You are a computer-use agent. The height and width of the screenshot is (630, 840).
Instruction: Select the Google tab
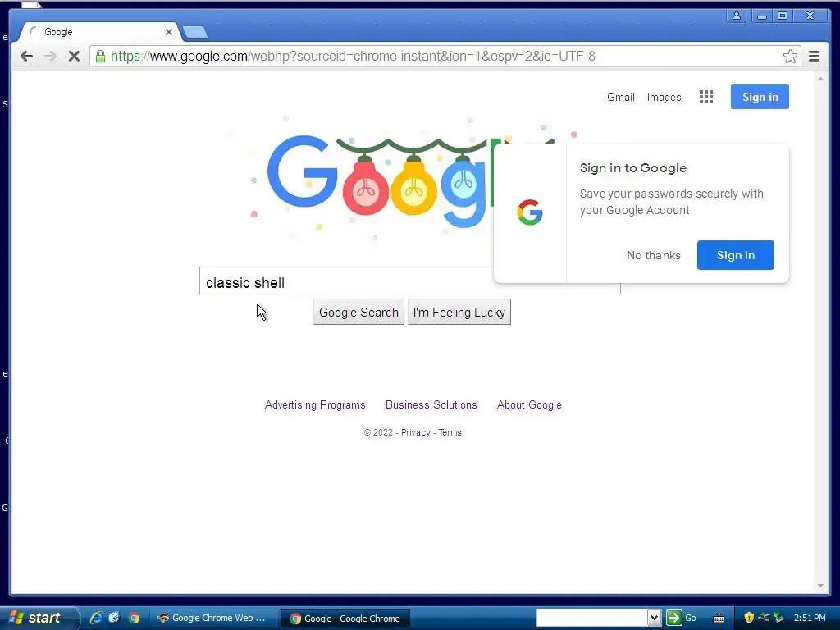click(x=99, y=32)
